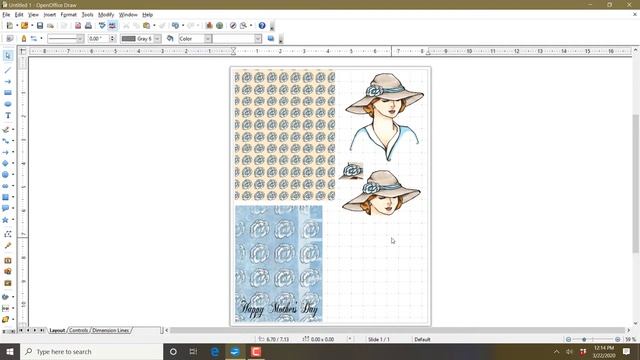Image resolution: width=640 pixels, height=360 pixels.
Task: Open the Insert menu
Action: [x=49, y=15]
